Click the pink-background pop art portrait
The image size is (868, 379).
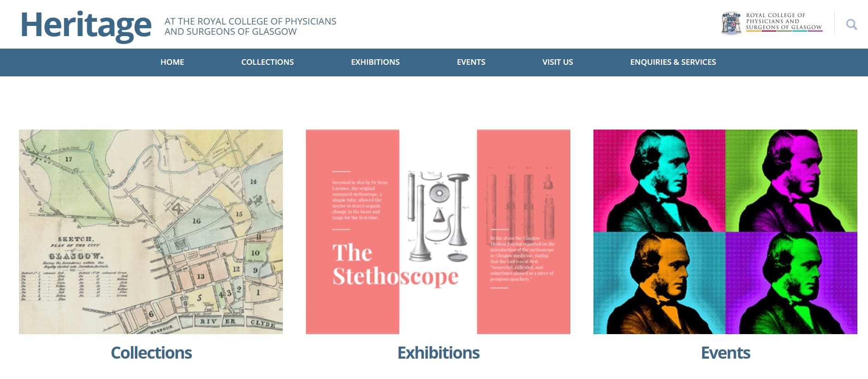659,180
